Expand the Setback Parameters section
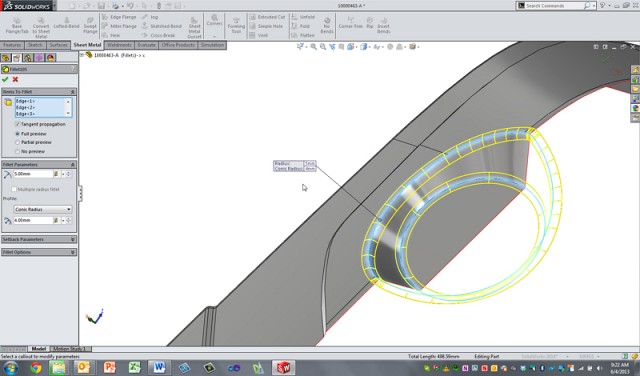 coord(39,239)
